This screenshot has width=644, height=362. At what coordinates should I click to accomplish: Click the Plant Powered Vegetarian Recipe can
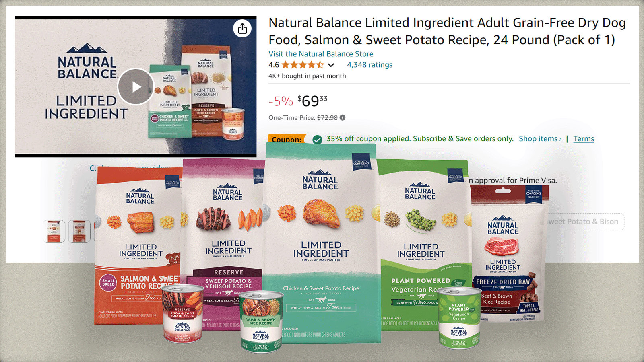[459, 317]
